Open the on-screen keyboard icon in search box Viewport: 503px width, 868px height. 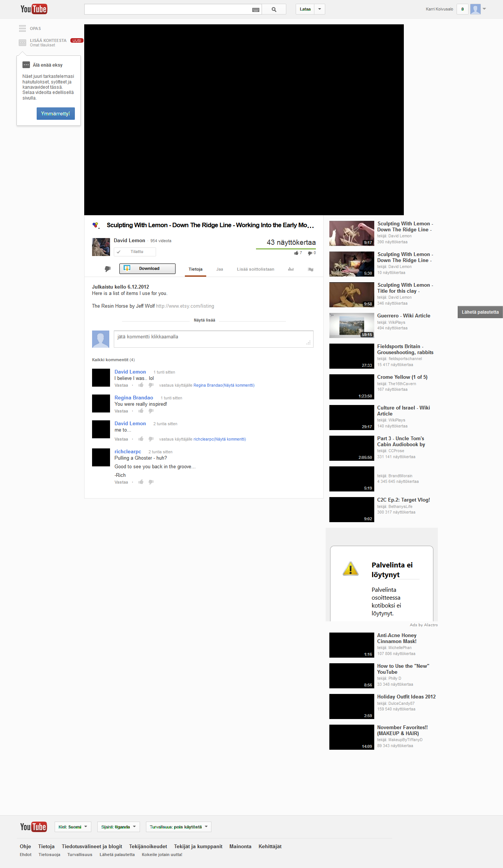click(x=256, y=10)
